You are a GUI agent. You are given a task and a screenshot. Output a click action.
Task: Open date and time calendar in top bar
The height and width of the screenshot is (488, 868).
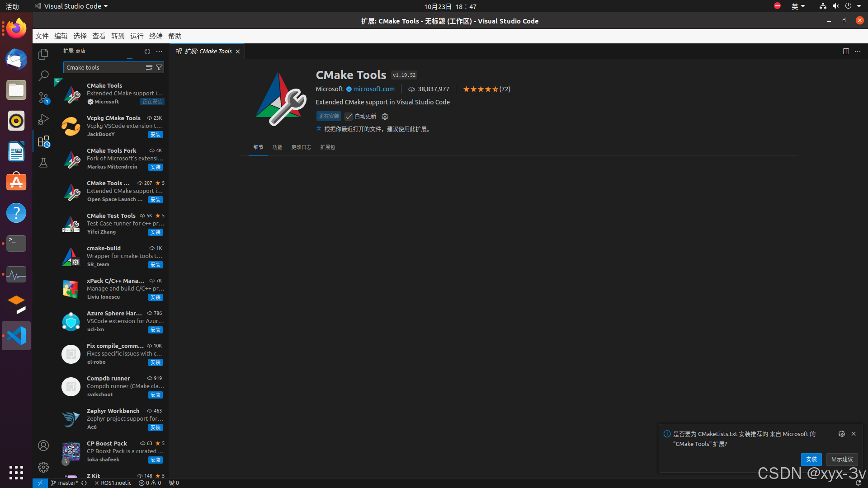pos(450,6)
